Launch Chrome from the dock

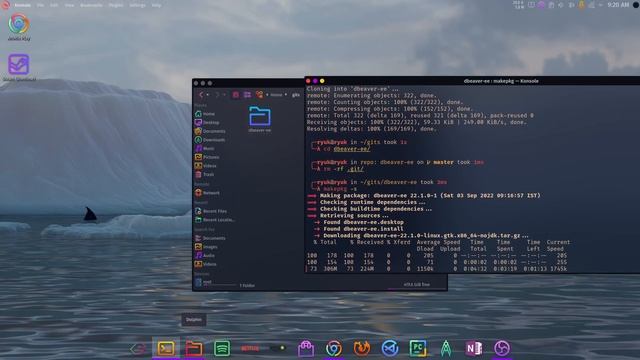click(334, 348)
